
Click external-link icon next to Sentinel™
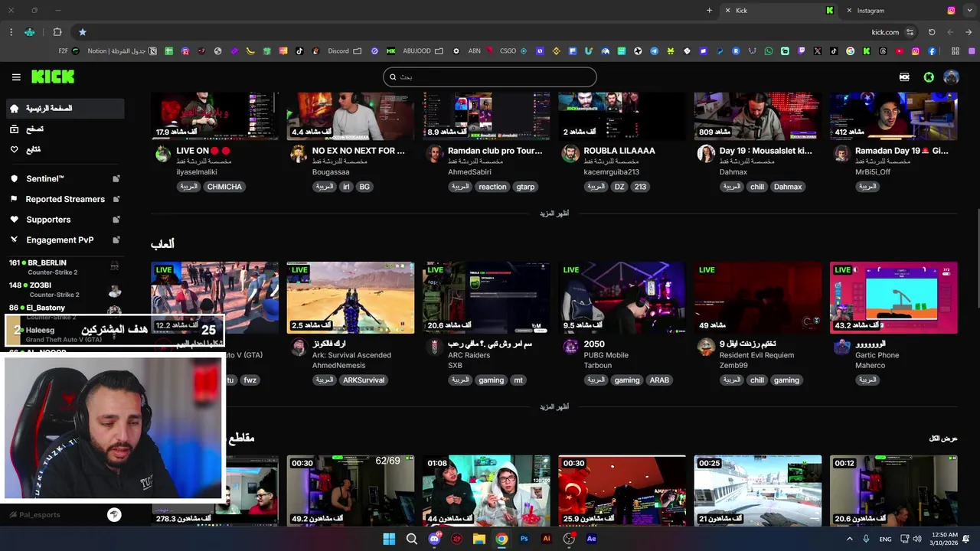coord(116,178)
